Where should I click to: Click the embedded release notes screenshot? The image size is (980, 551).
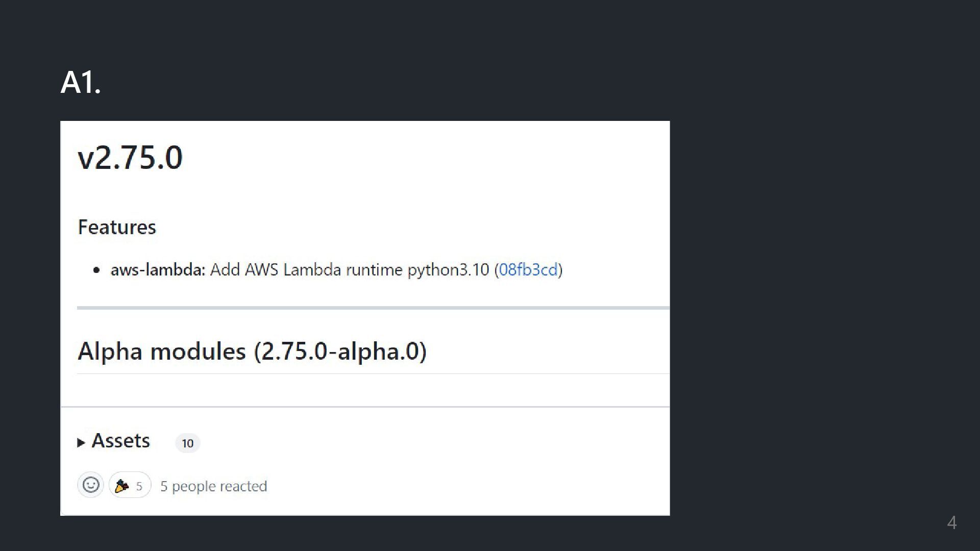[365, 318]
